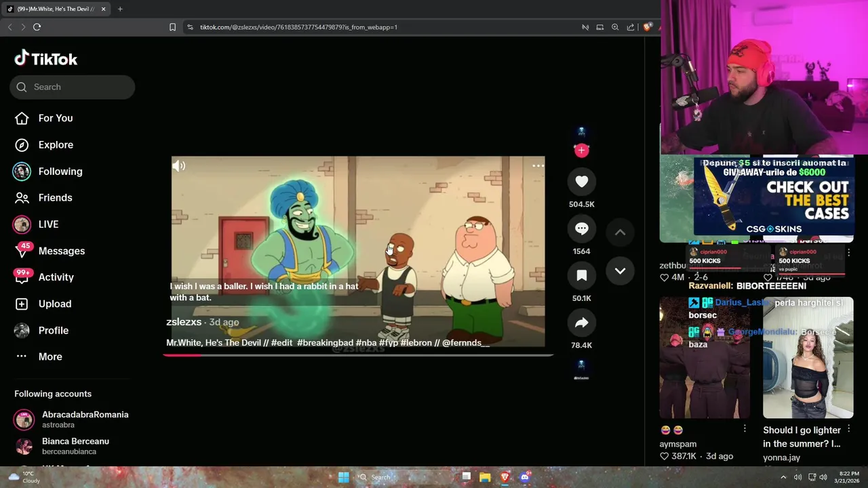The height and width of the screenshot is (488, 868).
Task: Open the sound disc below the share count
Action: click(581, 369)
